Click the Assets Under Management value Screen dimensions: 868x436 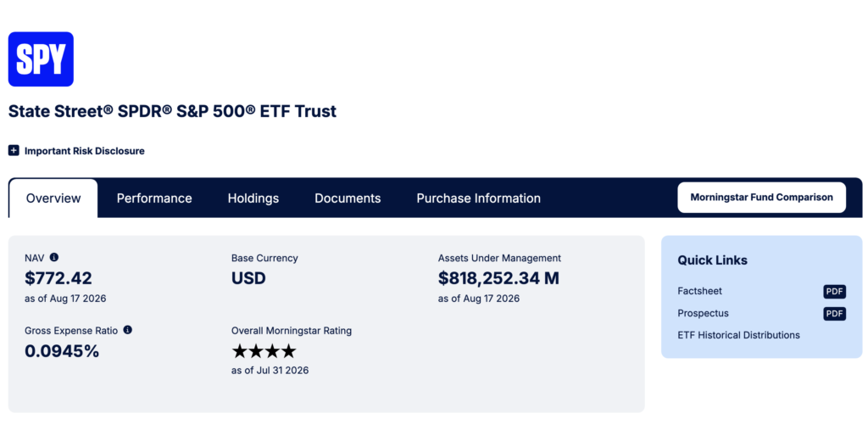(x=498, y=278)
